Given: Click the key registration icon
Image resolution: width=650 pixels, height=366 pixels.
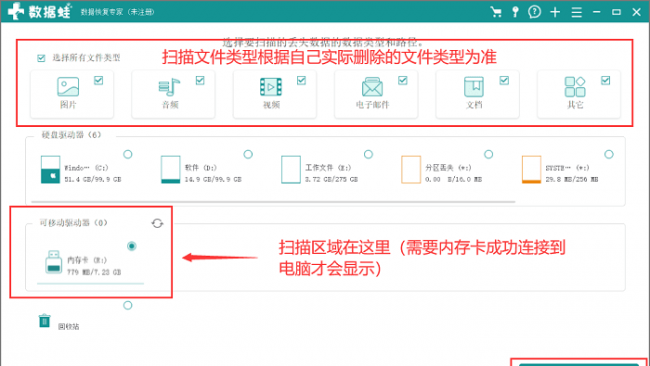Looking at the screenshot, I should (x=515, y=12).
